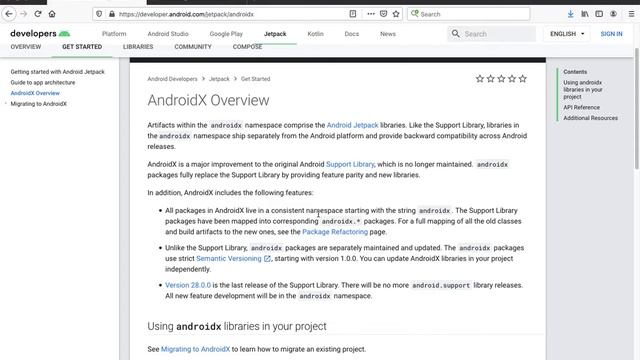Open the Docs nav item
Image resolution: width=640 pixels, height=360 pixels.
click(x=351, y=34)
